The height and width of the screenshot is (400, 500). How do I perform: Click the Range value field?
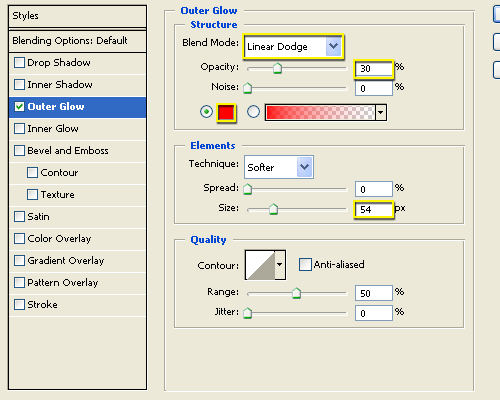point(374,293)
